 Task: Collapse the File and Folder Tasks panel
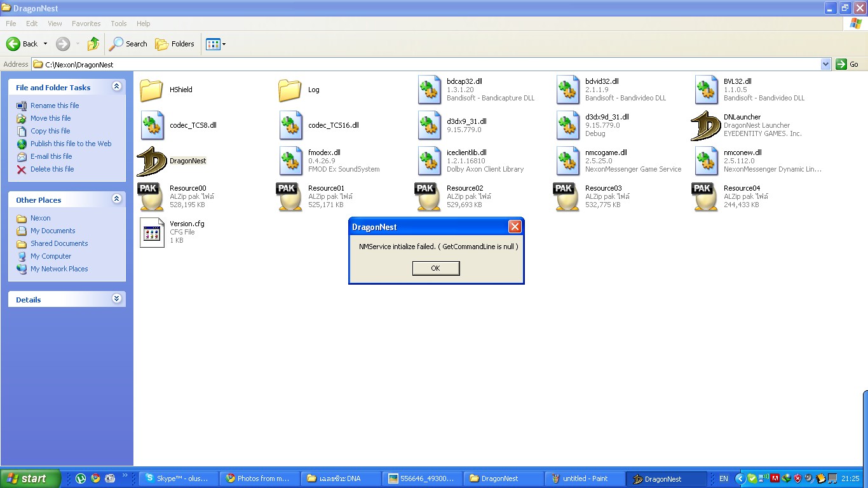(x=116, y=86)
